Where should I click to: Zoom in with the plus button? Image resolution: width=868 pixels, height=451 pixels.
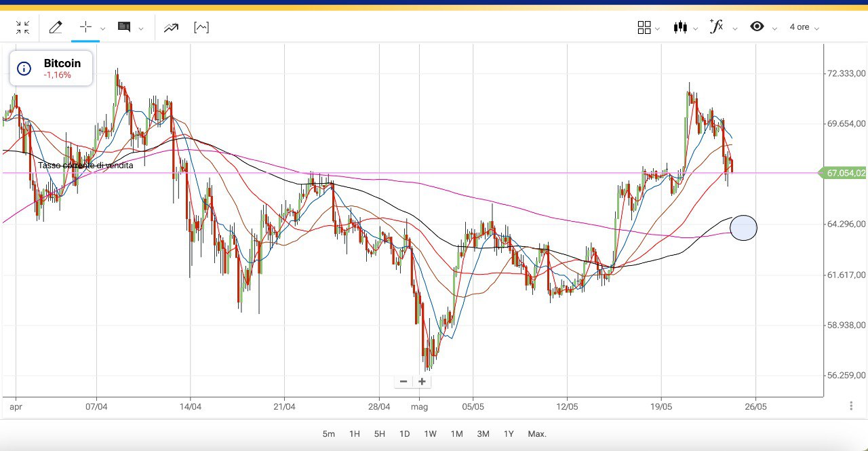coord(422,382)
